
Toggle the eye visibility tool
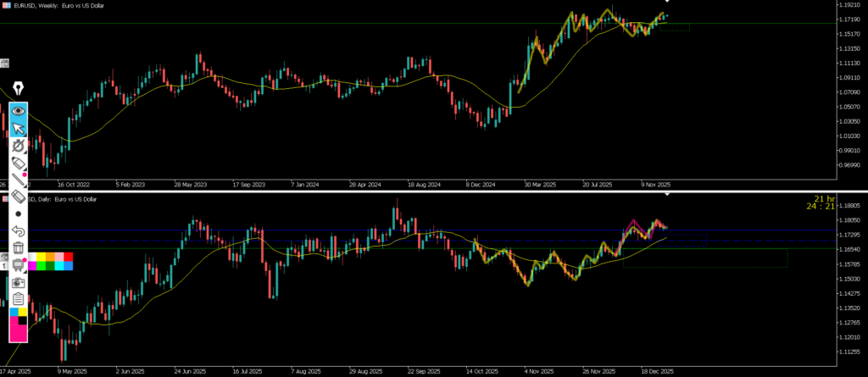click(18, 111)
